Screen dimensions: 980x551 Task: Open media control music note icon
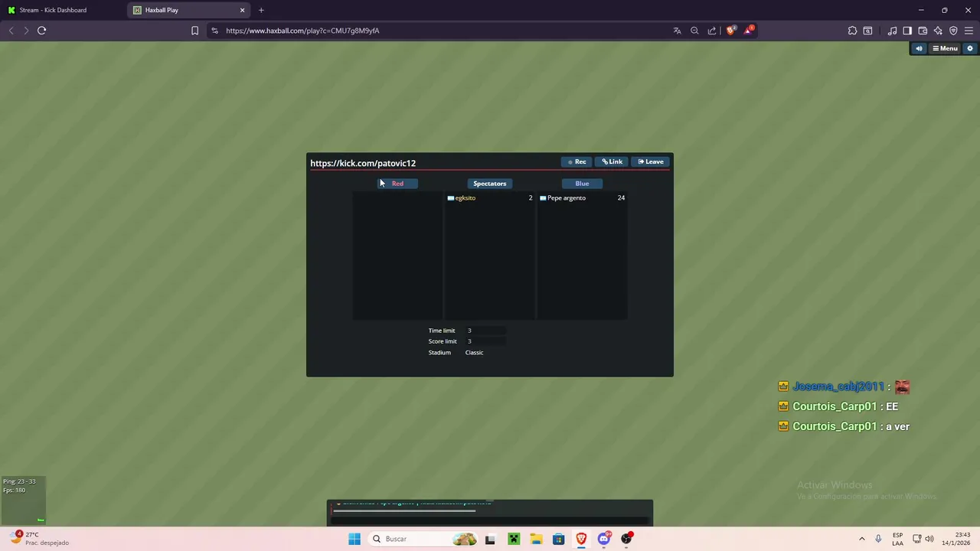coord(892,31)
